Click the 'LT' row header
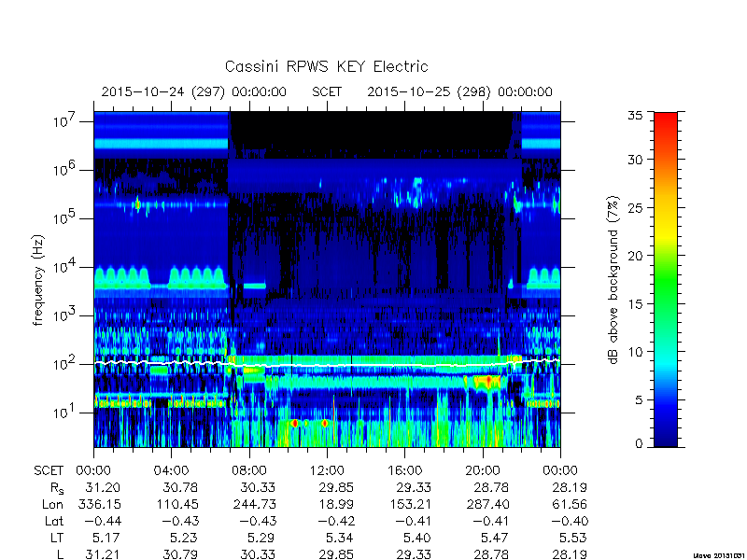747x560 pixels. coord(57,539)
